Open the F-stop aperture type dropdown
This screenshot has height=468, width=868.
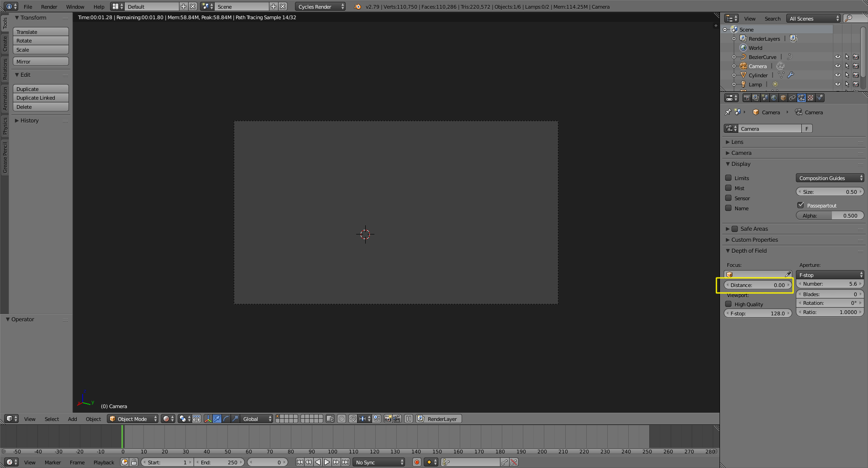[x=830, y=275]
